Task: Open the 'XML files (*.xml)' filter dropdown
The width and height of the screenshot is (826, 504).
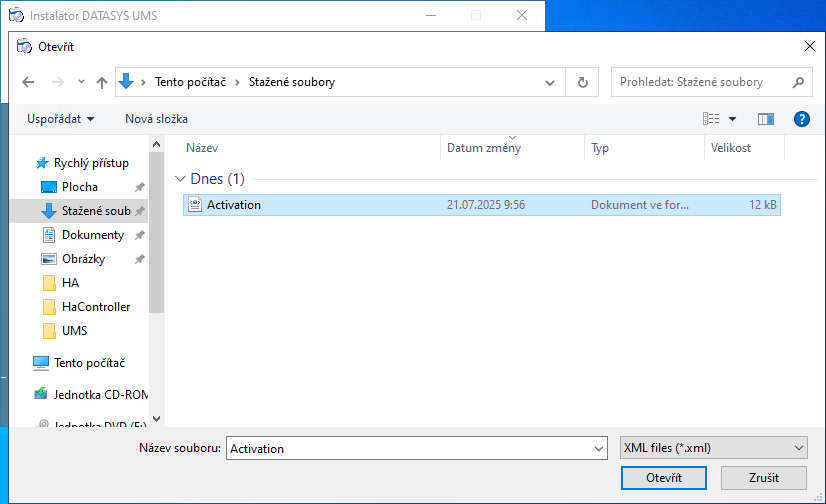Action: (713, 448)
